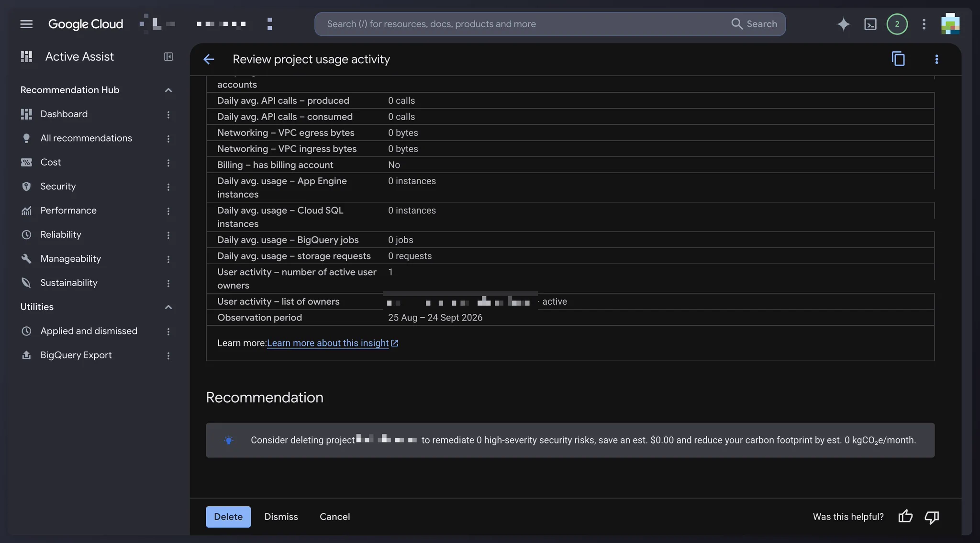Open the main navigation hamburger menu

(x=26, y=24)
